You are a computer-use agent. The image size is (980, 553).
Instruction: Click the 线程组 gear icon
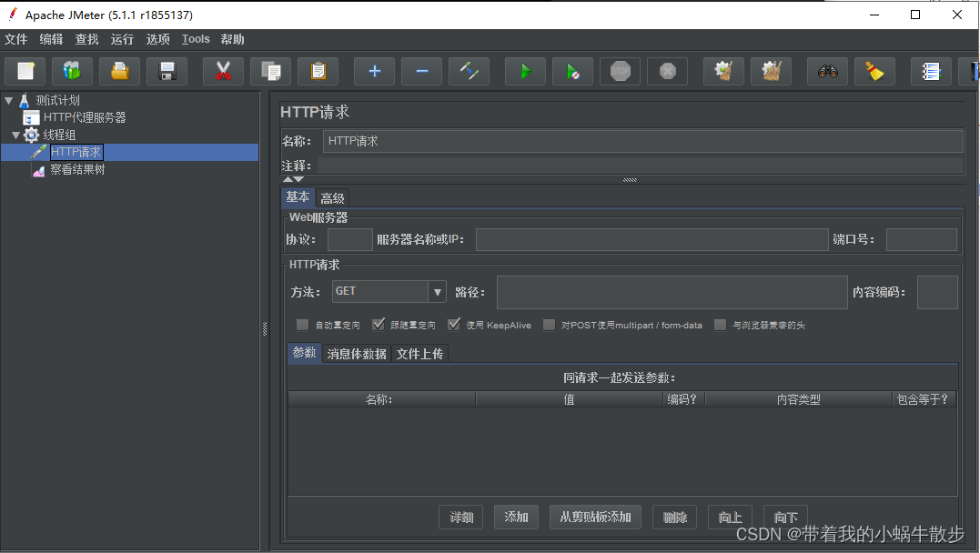pyautogui.click(x=31, y=135)
